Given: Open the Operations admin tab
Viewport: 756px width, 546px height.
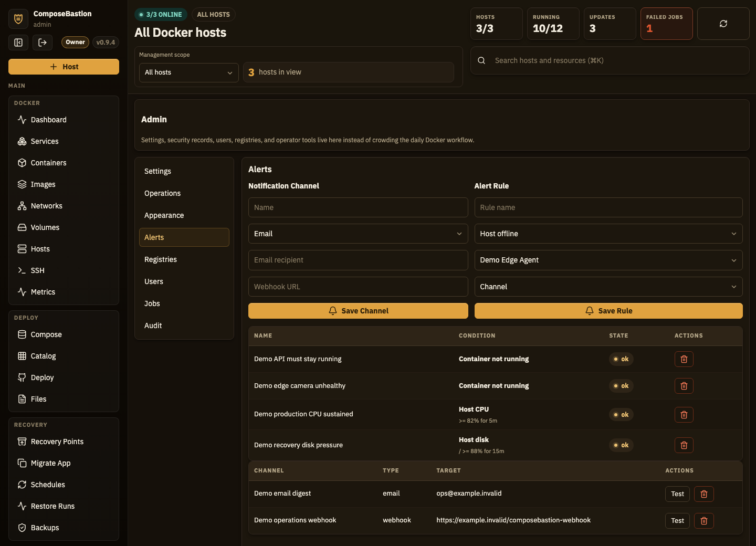Looking at the screenshot, I should click(184, 193).
